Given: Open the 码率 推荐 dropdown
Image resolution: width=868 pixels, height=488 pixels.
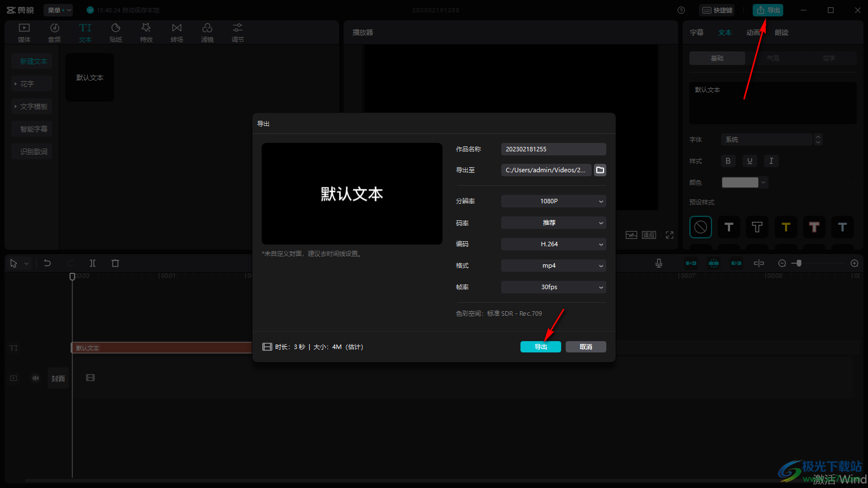Looking at the screenshot, I should [554, 223].
